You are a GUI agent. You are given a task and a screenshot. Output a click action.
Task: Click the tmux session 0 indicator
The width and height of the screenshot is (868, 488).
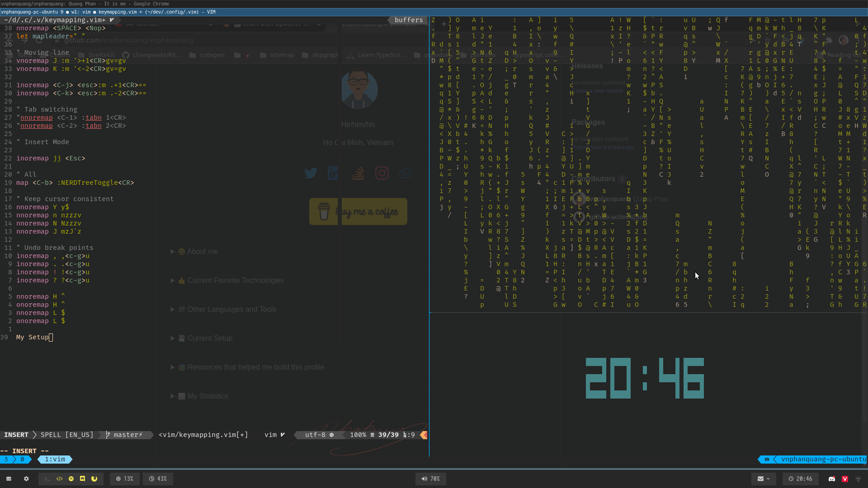tap(22, 459)
